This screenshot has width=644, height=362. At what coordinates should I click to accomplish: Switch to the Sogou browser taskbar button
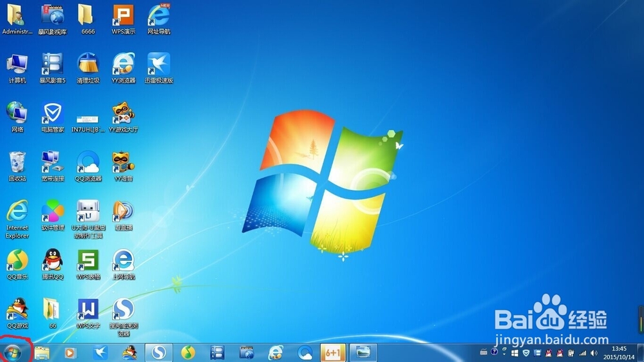tap(159, 352)
